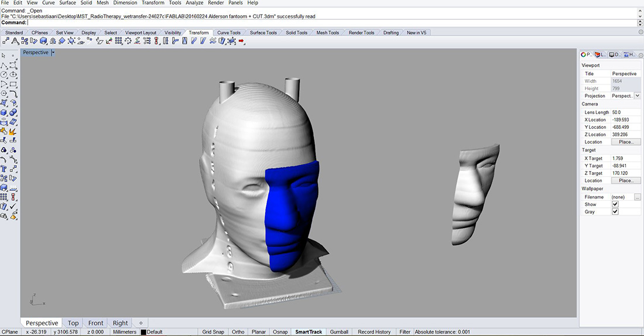Click the Fillet curves icon in sidebar
Viewport: 644px width, 336px height.
point(13,93)
